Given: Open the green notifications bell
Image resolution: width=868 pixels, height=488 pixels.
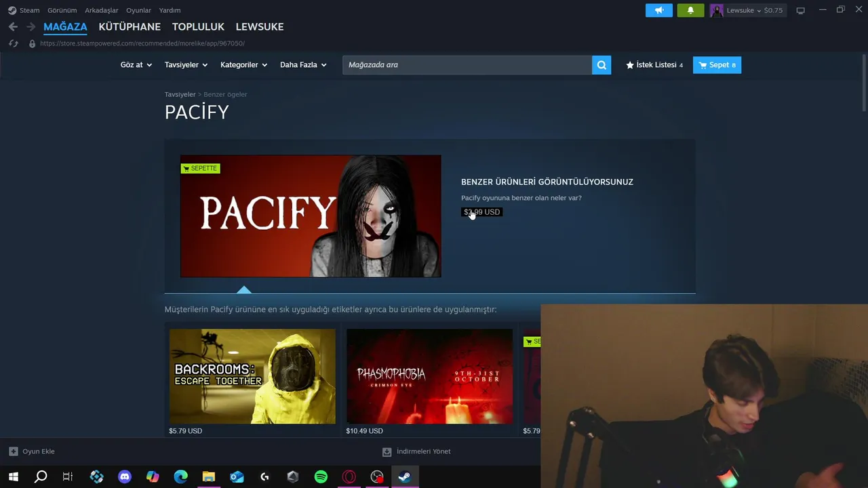Looking at the screenshot, I should point(690,10).
